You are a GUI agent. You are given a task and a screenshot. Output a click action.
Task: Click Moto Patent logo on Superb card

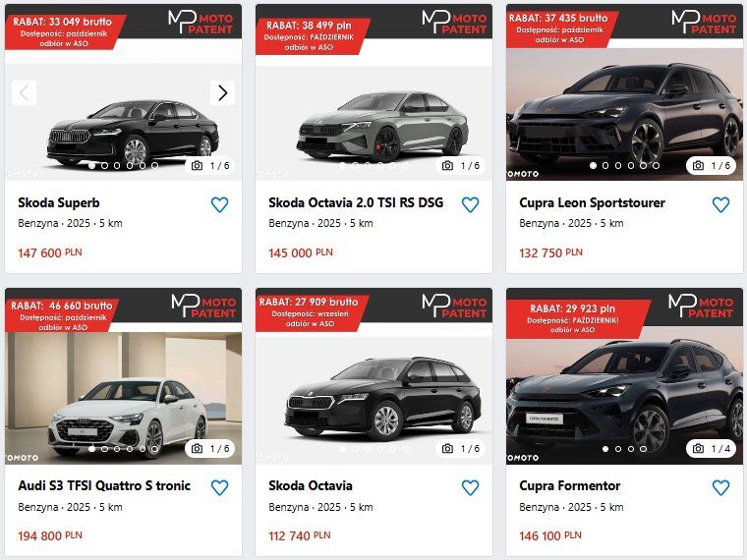tap(201, 22)
